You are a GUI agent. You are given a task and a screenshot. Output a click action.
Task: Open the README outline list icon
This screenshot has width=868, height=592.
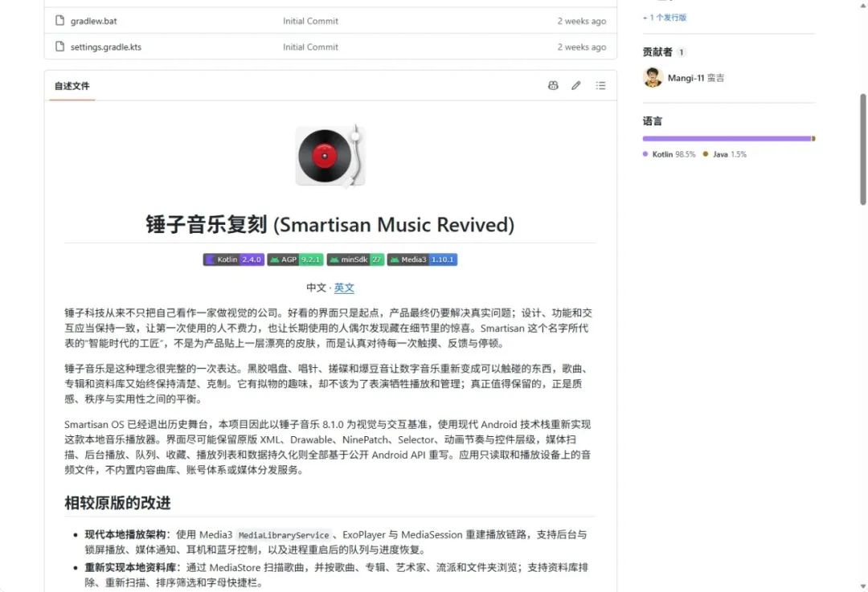coord(600,85)
